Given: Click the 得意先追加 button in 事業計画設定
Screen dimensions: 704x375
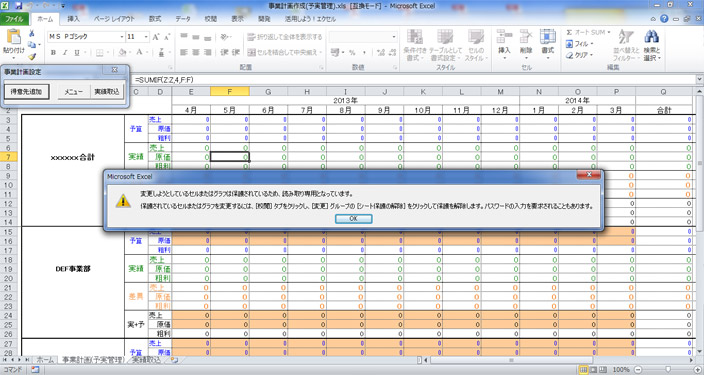Looking at the screenshot, I should click(x=26, y=92).
